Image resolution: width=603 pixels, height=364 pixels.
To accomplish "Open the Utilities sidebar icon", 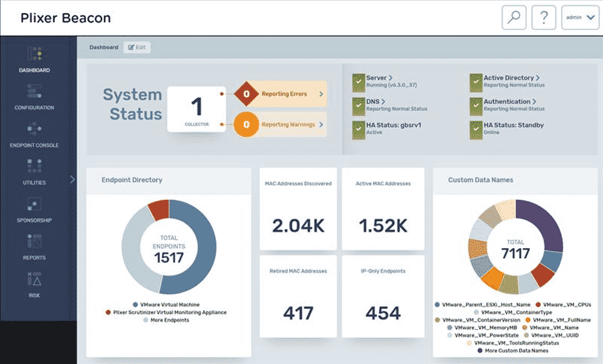I will click(34, 165).
